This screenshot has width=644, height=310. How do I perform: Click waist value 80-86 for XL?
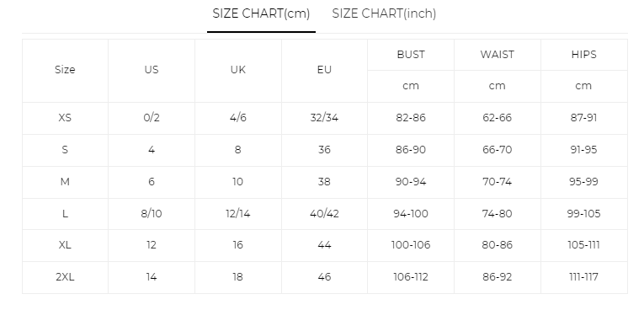point(497,245)
